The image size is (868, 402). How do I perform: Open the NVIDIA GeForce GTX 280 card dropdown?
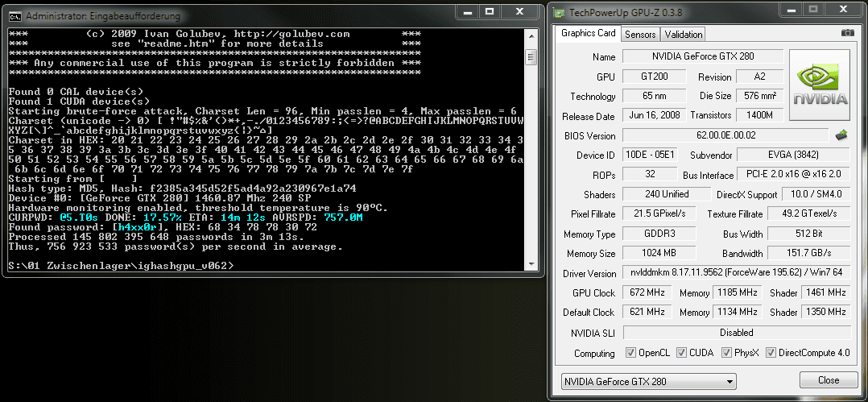[x=648, y=381]
